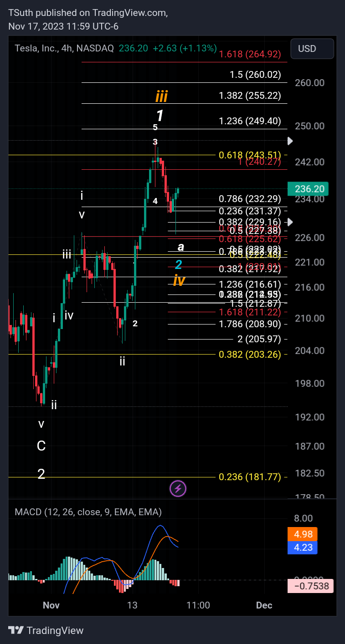Click the 'Tesla, Inc., 4h, NASDAQ' chart title
This screenshot has height=644, width=345.
[x=64, y=48]
